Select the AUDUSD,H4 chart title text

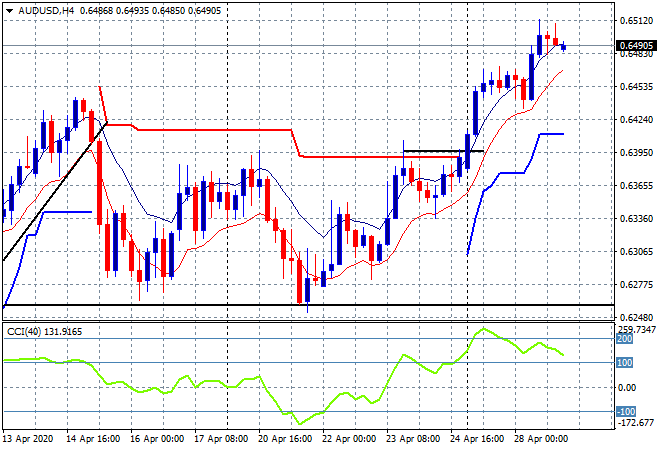[46, 11]
